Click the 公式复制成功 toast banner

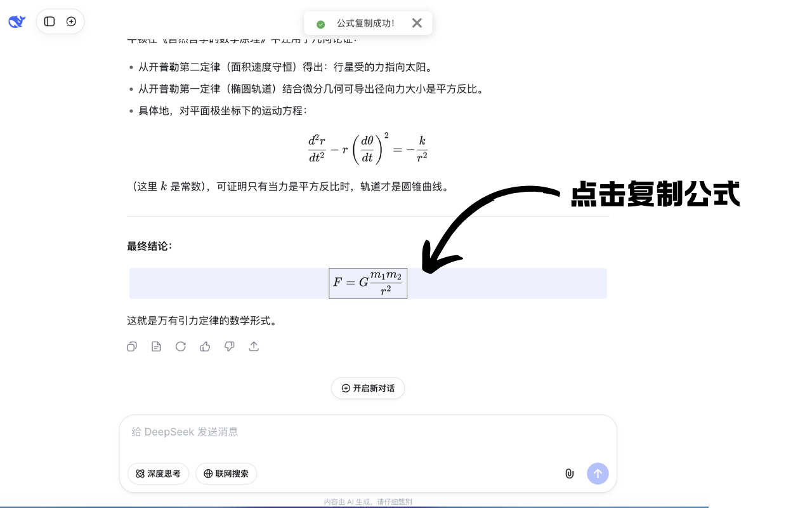368,23
